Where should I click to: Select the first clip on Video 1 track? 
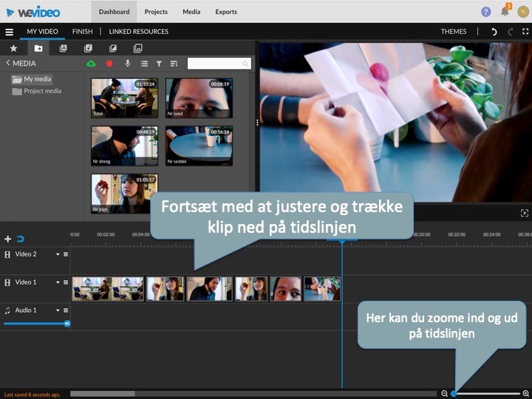[108, 289]
